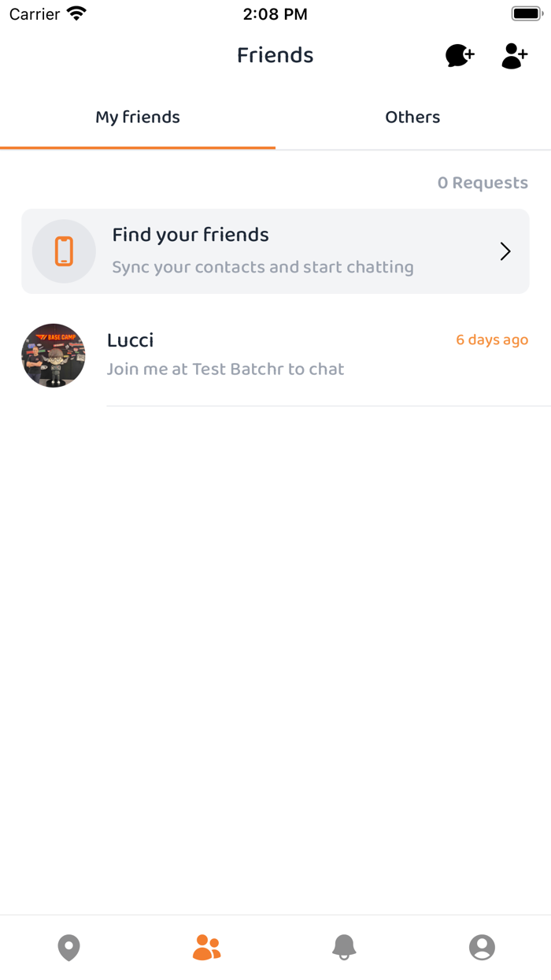Open the new chat creation icon
The height and width of the screenshot is (980, 551).
(x=459, y=55)
